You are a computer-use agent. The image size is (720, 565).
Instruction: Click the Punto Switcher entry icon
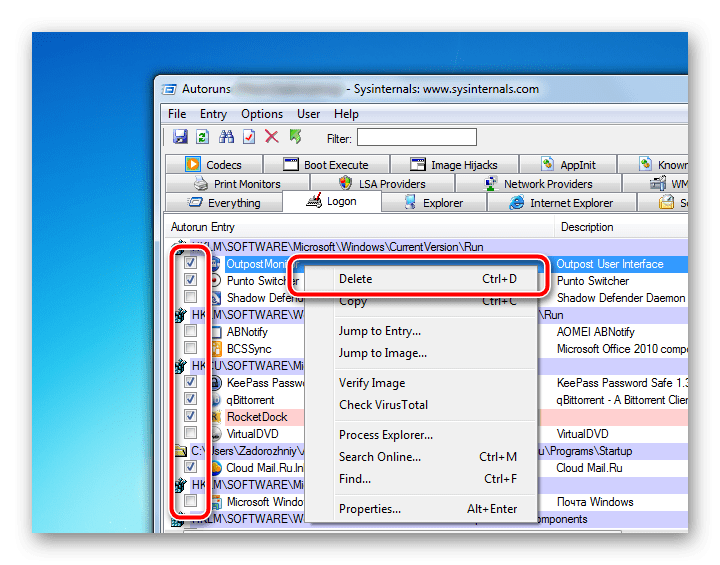coord(215,280)
